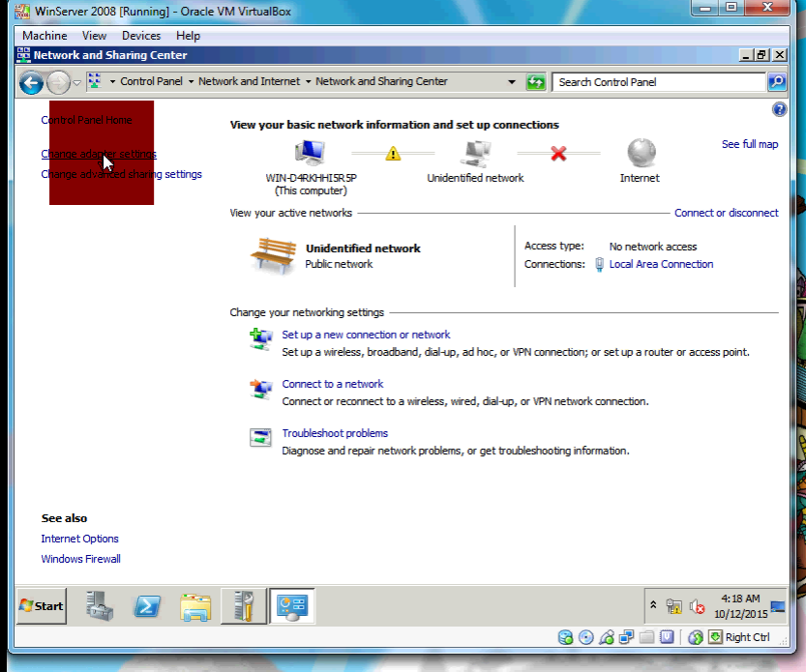Click the yellow warning triangle icon
This screenshot has width=806, height=672.
click(393, 153)
